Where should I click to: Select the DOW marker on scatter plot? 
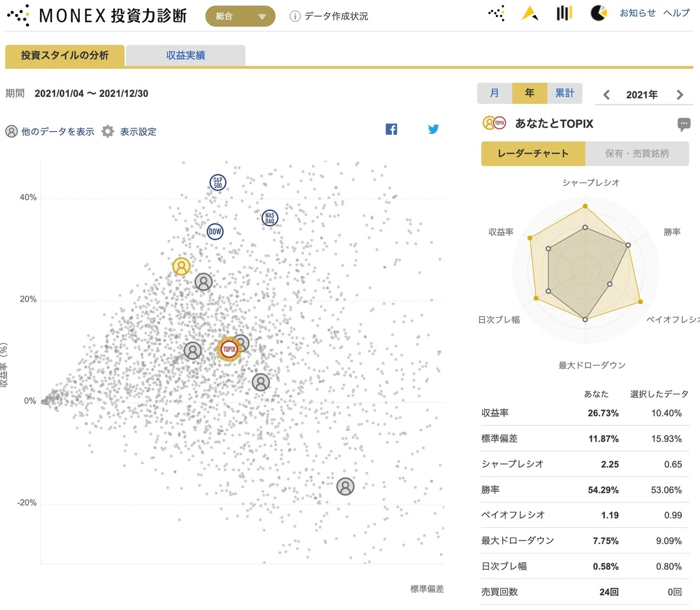[x=215, y=232]
